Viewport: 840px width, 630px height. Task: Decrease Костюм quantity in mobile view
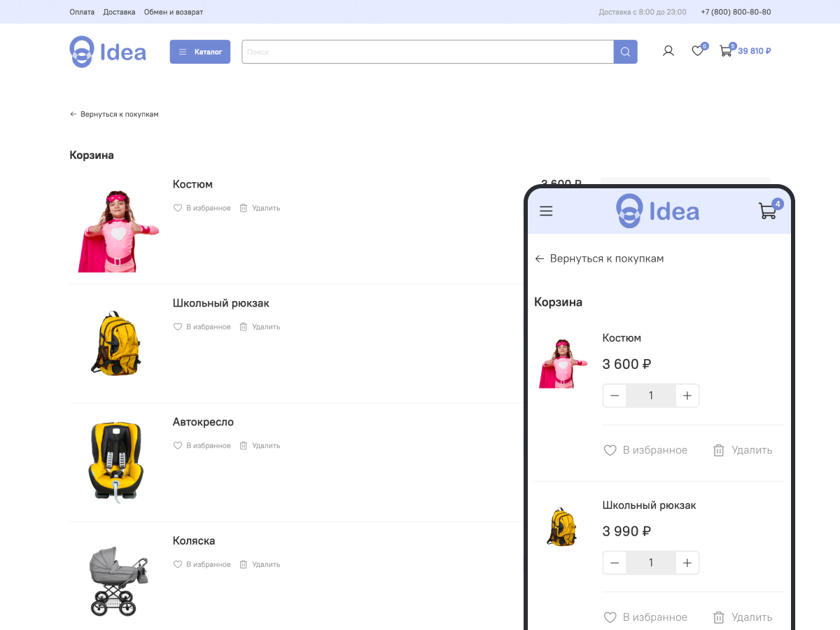(x=615, y=396)
